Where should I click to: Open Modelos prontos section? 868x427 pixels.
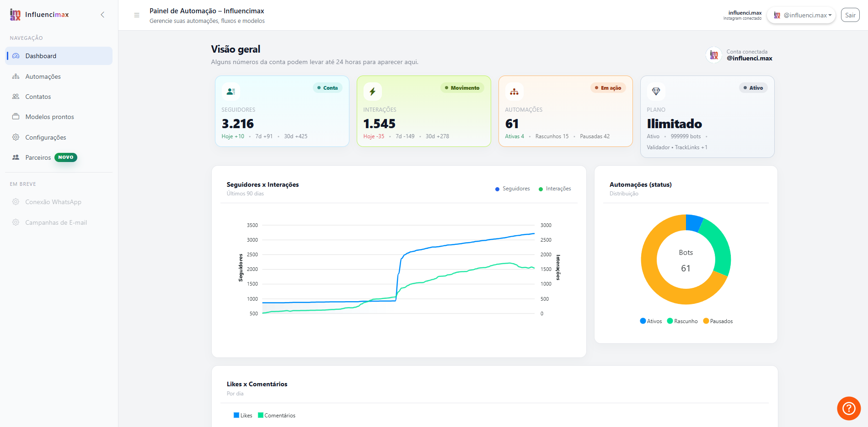pos(59,117)
